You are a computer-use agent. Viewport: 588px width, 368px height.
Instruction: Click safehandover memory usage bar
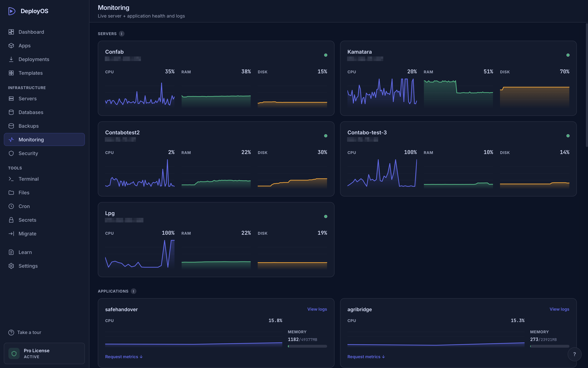[x=307, y=346]
